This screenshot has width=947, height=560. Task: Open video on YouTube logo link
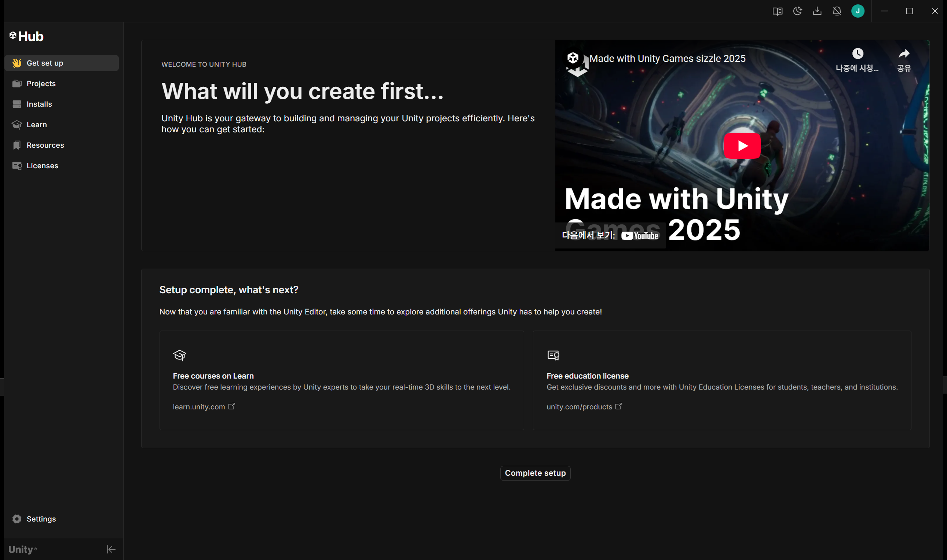[640, 236]
